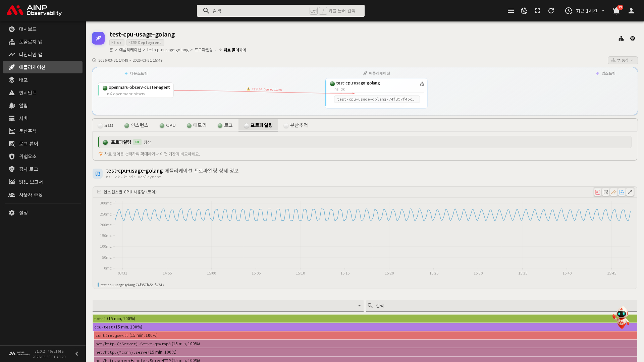Open 토폴로지 맵 in the sidebar
The image size is (644, 362).
[x=31, y=42]
